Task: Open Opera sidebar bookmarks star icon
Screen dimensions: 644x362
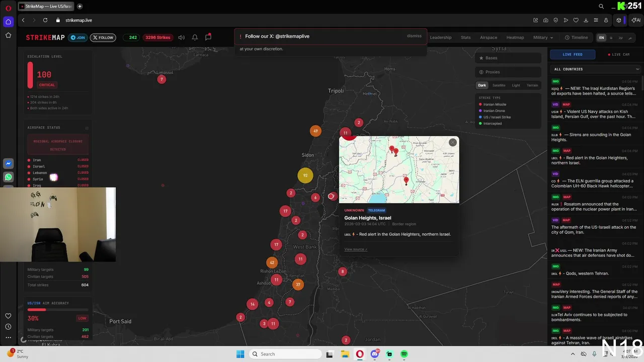Action: pyautogui.click(x=8, y=35)
